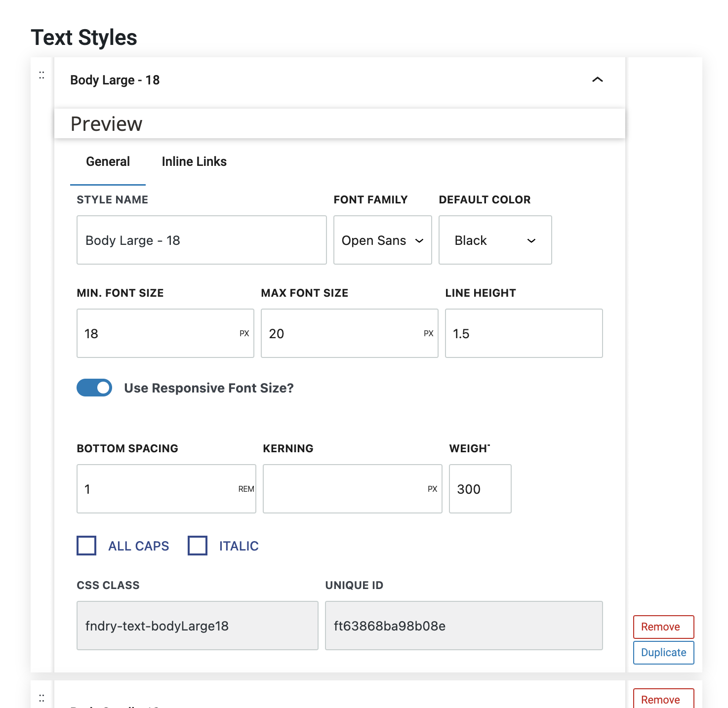Click the Weight input field

coord(480,489)
